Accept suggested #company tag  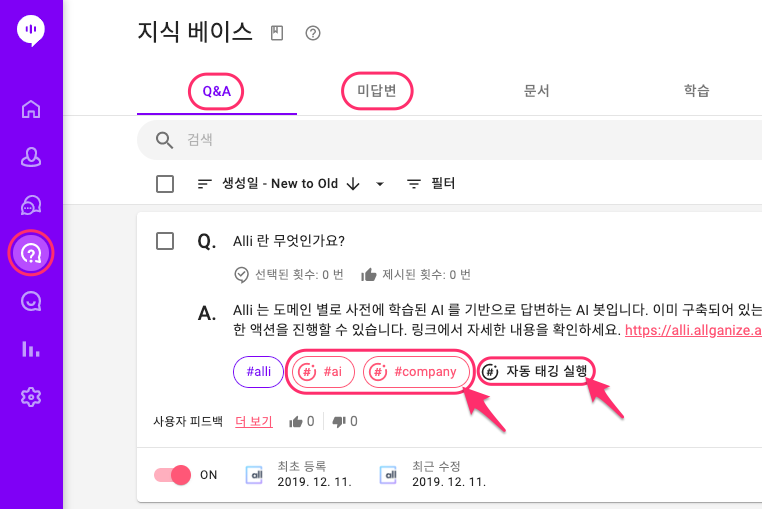coord(415,372)
